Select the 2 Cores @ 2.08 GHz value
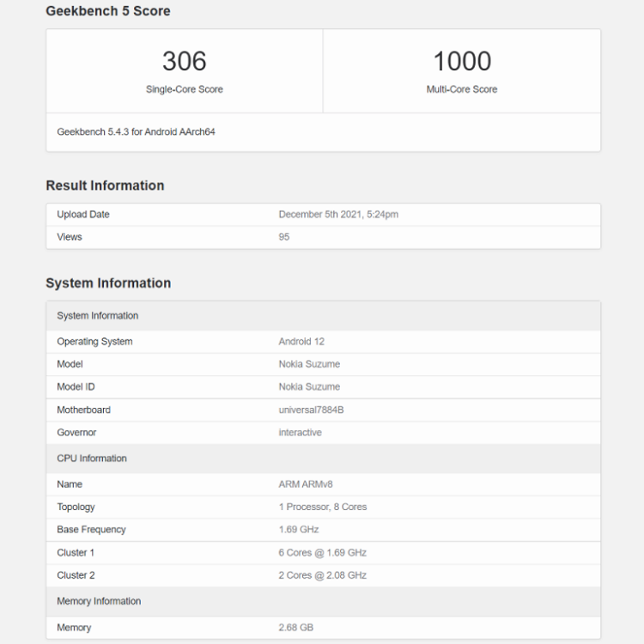Screen dimensions: 644x644 322,575
